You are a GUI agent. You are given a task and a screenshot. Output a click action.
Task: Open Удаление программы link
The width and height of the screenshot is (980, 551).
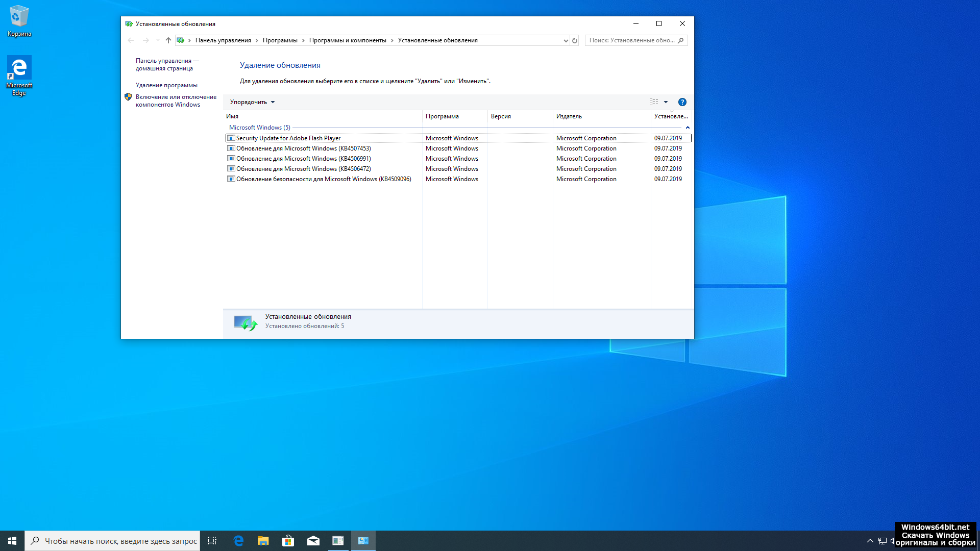pyautogui.click(x=166, y=85)
